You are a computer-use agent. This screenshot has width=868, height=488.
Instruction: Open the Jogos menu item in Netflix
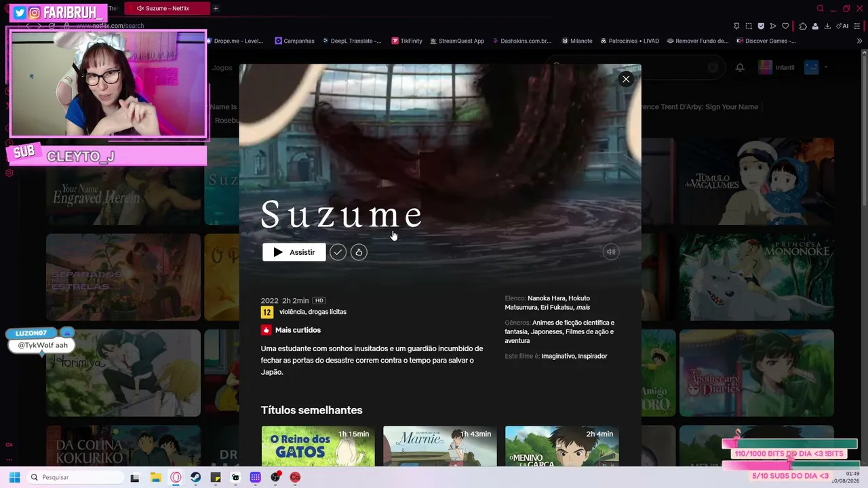[222, 68]
